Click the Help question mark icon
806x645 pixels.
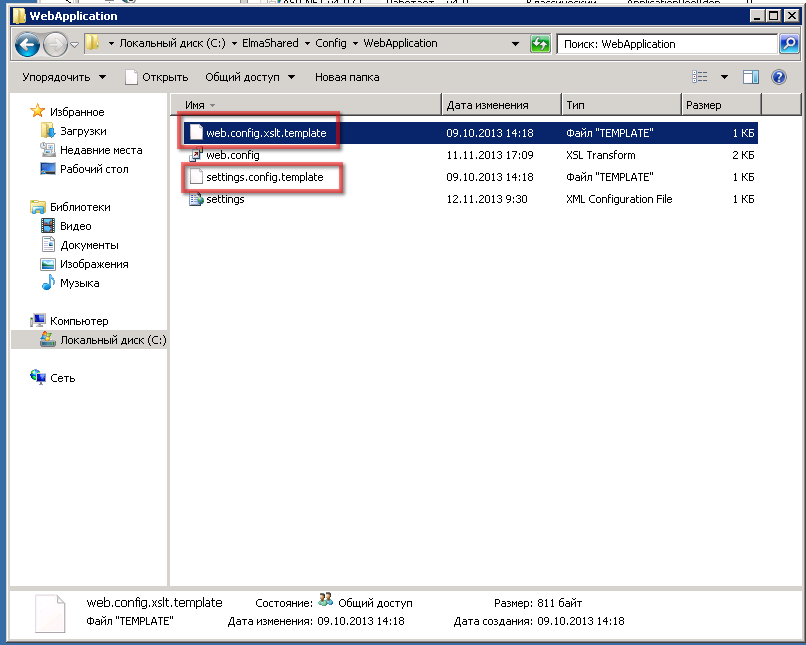[x=777, y=77]
